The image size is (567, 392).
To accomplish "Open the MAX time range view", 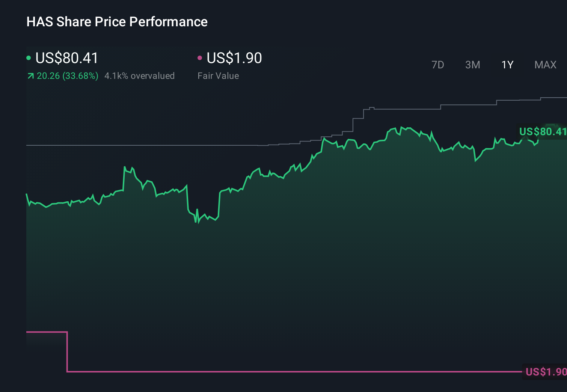I will (x=545, y=65).
